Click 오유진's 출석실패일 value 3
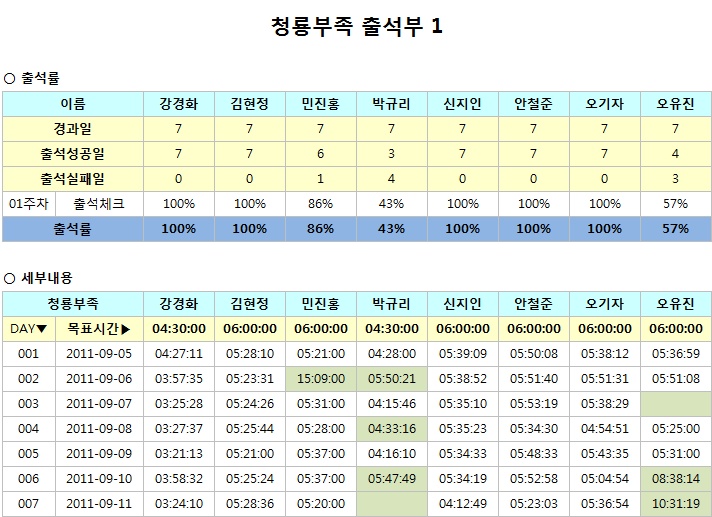 click(x=676, y=179)
